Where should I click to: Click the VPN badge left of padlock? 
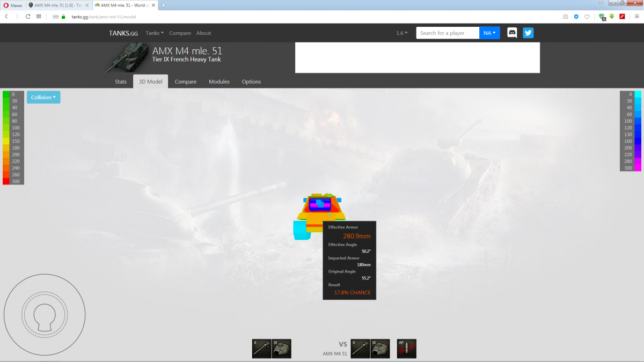coord(55,17)
